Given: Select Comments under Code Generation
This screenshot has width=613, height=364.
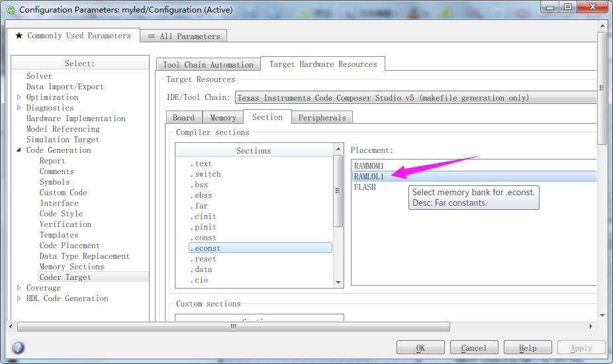Looking at the screenshot, I should coord(57,171).
